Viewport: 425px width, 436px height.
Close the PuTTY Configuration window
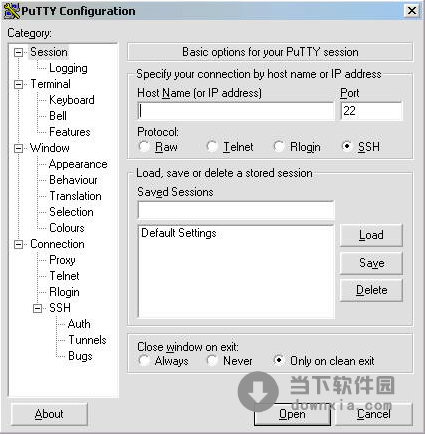(412, 11)
